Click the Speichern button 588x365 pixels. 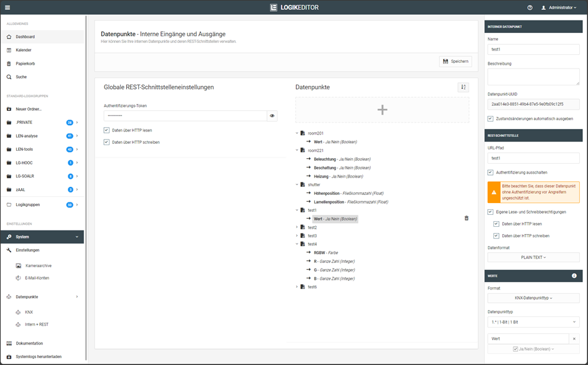point(455,61)
